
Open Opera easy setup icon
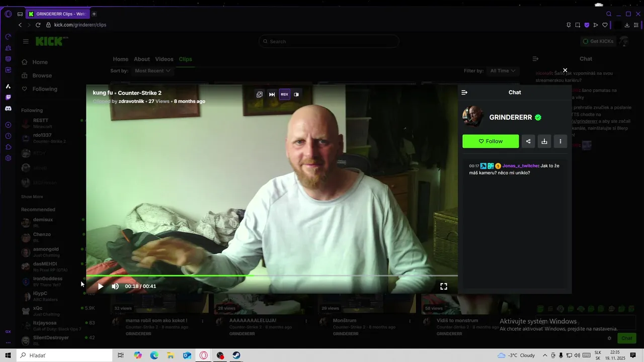[636, 25]
